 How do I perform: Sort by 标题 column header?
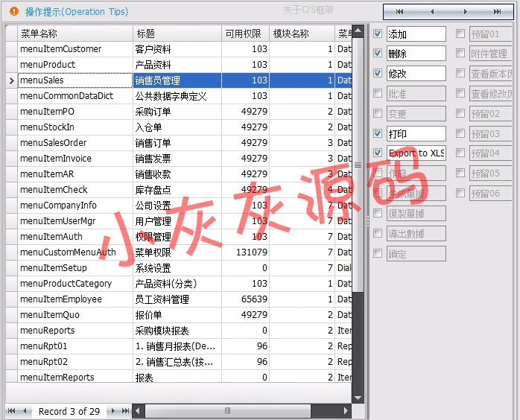pyautogui.click(x=177, y=34)
